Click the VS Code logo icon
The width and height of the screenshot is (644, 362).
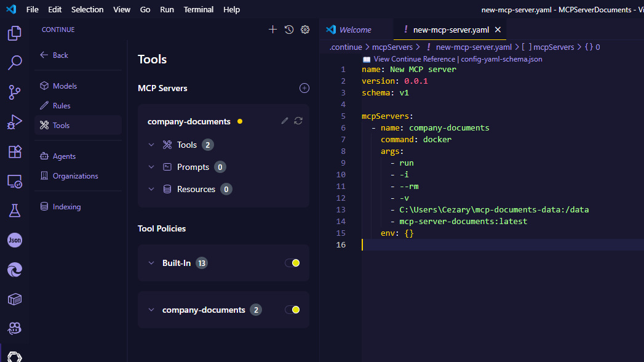tap(11, 9)
